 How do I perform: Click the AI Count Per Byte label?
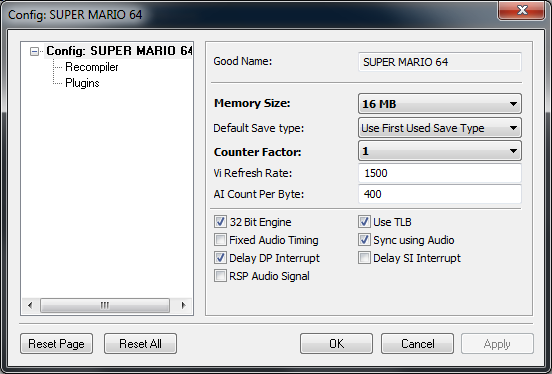[259, 194]
